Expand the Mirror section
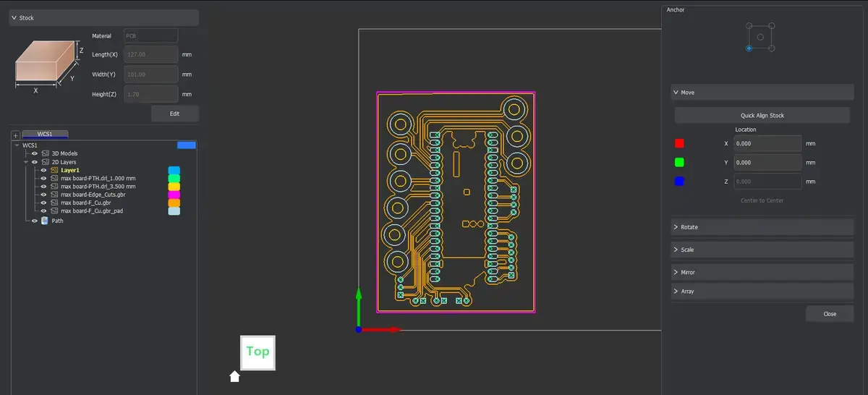Viewport: 868px width, 395px height. (762, 272)
